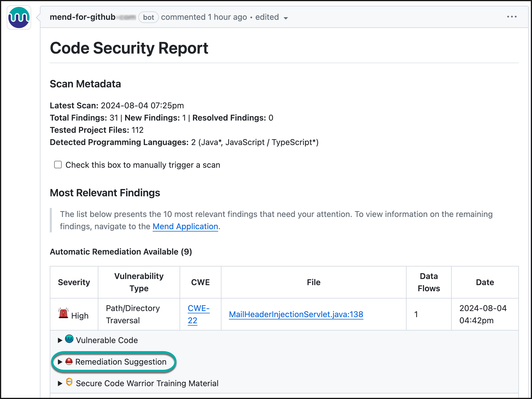Open the CWE-22 reference link
Viewport: 532px width, 399px height.
coord(198,314)
